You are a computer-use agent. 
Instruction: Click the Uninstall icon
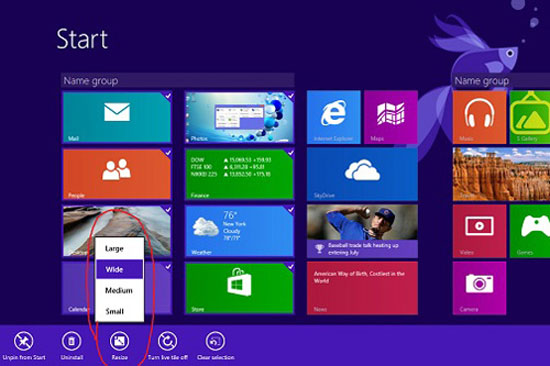[x=72, y=341]
